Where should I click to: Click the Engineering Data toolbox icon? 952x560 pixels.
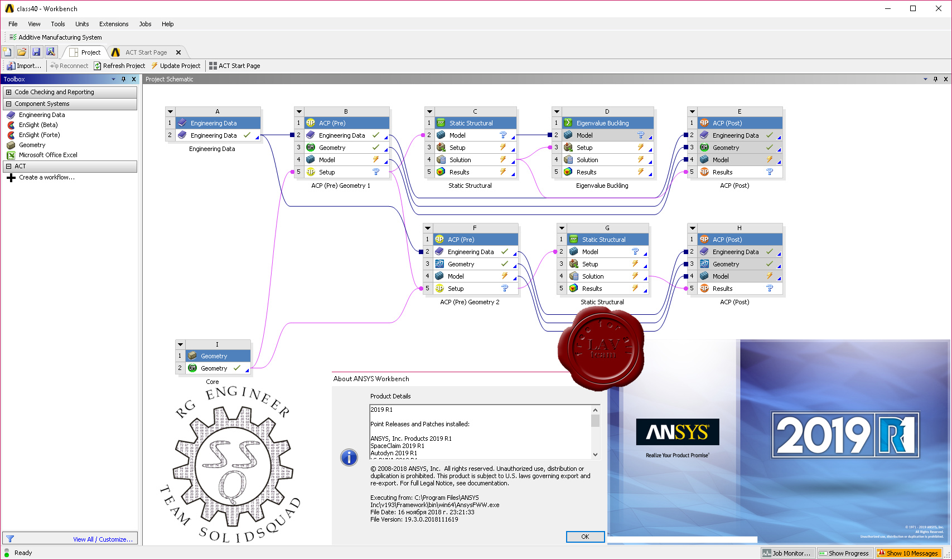tap(11, 115)
